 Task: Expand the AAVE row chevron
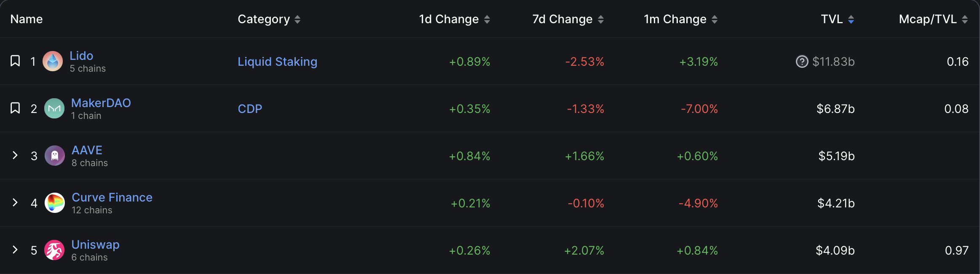coord(15,156)
